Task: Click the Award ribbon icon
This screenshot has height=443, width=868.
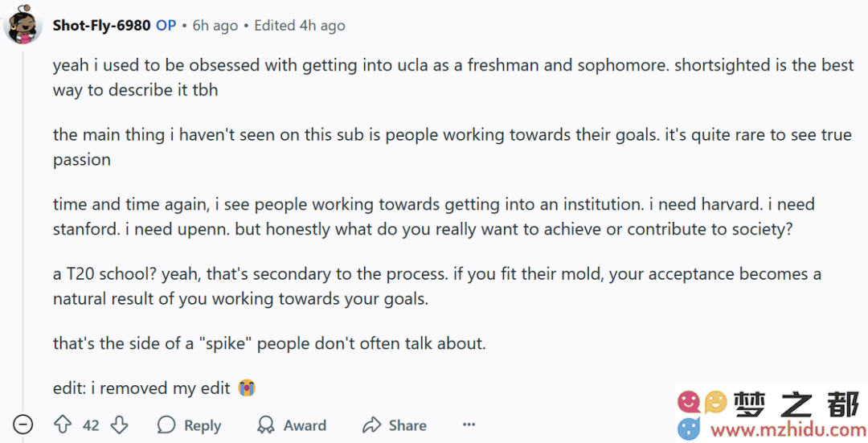Action: coord(266,425)
